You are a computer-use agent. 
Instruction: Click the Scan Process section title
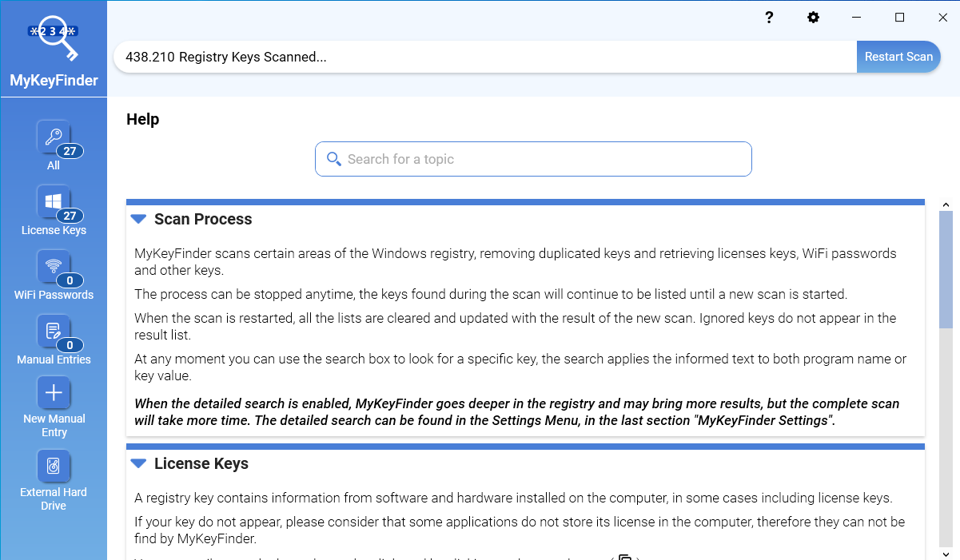point(203,219)
